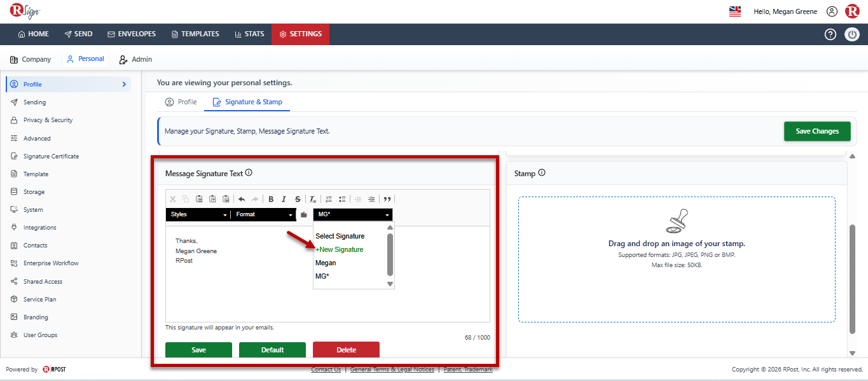
Task: Open Privacy & Security in sidebar
Action: click(48, 120)
